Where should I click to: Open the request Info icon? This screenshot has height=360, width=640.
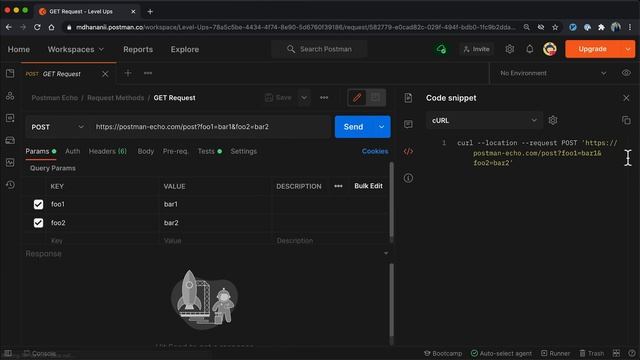tap(408, 178)
